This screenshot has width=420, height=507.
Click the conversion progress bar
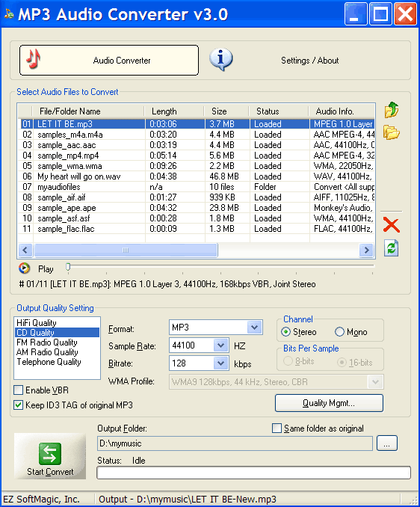[253, 473]
